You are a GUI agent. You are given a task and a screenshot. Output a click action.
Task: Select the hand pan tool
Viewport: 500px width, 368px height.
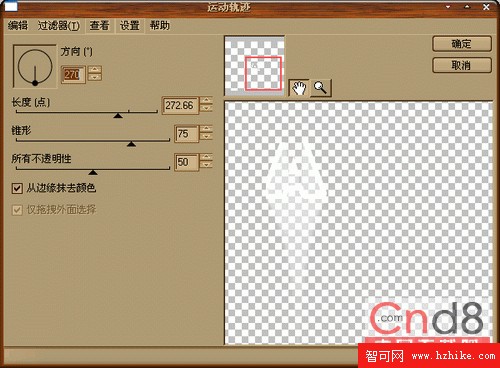tap(299, 88)
